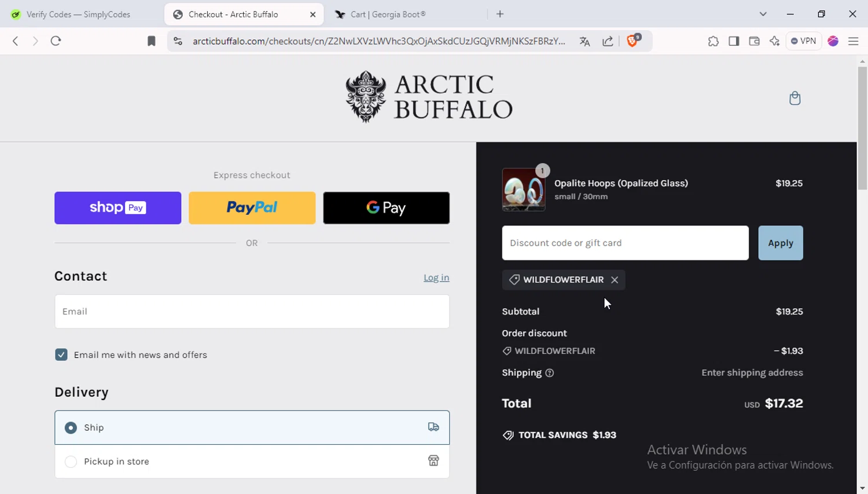868x494 pixels.
Task: Select the Pickup in store option
Action: click(252, 462)
